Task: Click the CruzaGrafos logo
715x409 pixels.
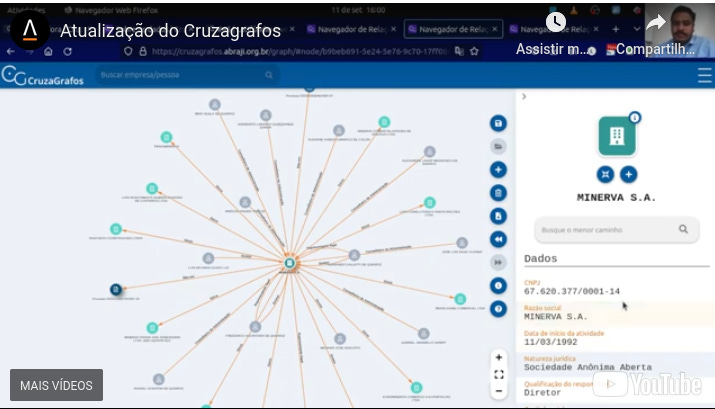Action: click(42, 76)
